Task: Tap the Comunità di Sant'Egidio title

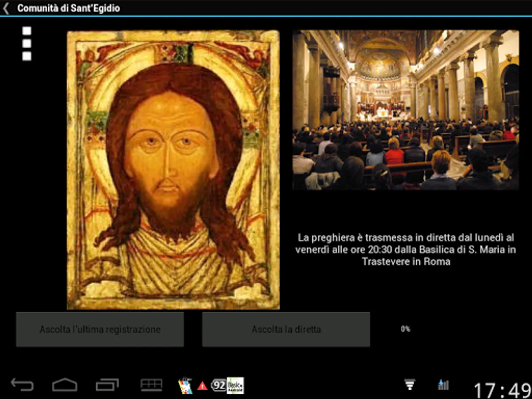Action: tap(68, 8)
